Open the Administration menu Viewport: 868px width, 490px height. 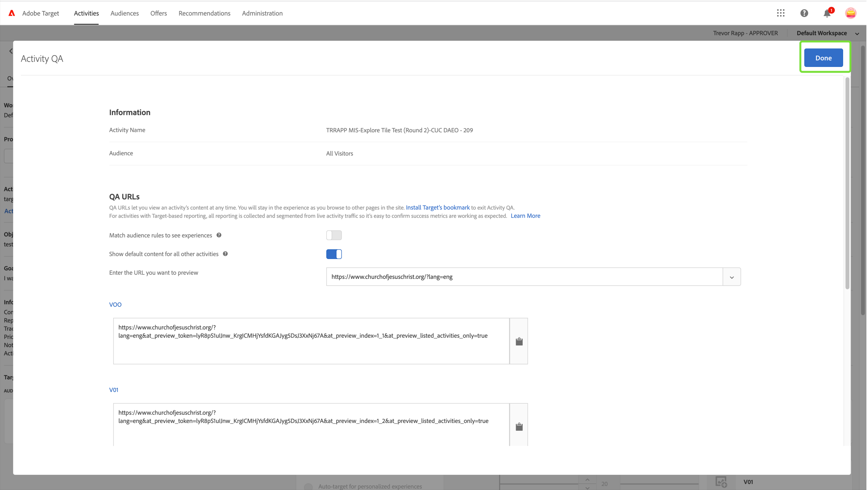tap(263, 13)
